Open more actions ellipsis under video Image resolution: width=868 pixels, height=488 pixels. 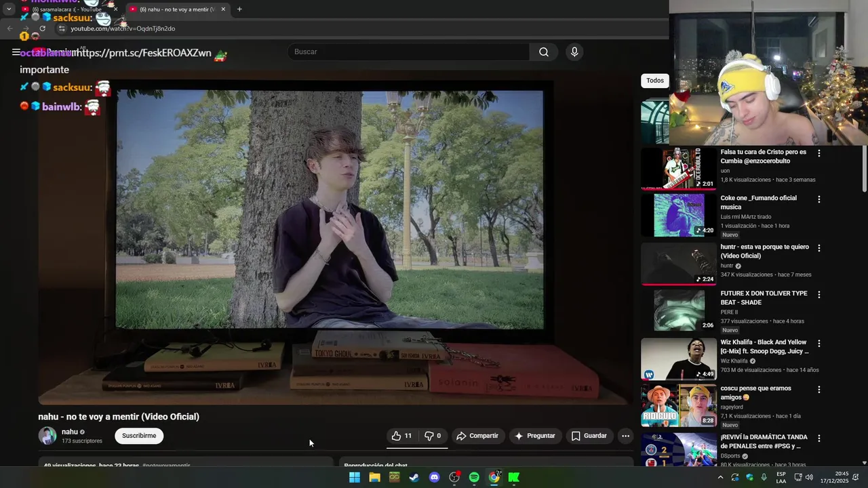[626, 436]
